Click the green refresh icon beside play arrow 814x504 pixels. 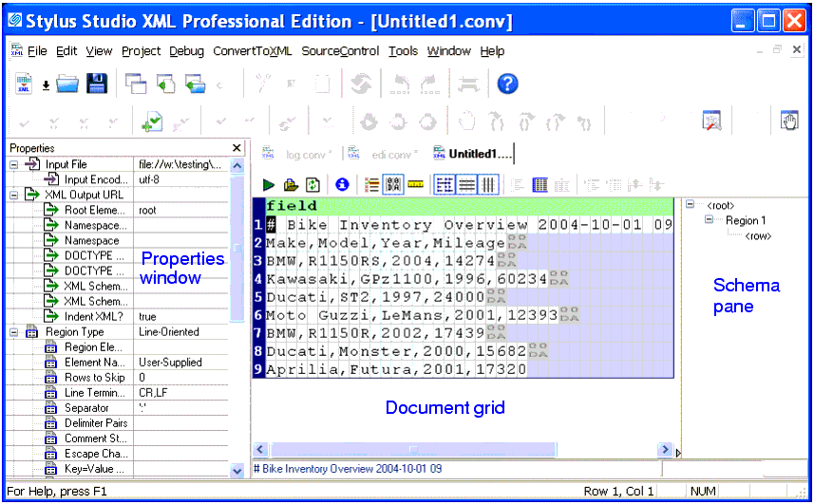(311, 184)
